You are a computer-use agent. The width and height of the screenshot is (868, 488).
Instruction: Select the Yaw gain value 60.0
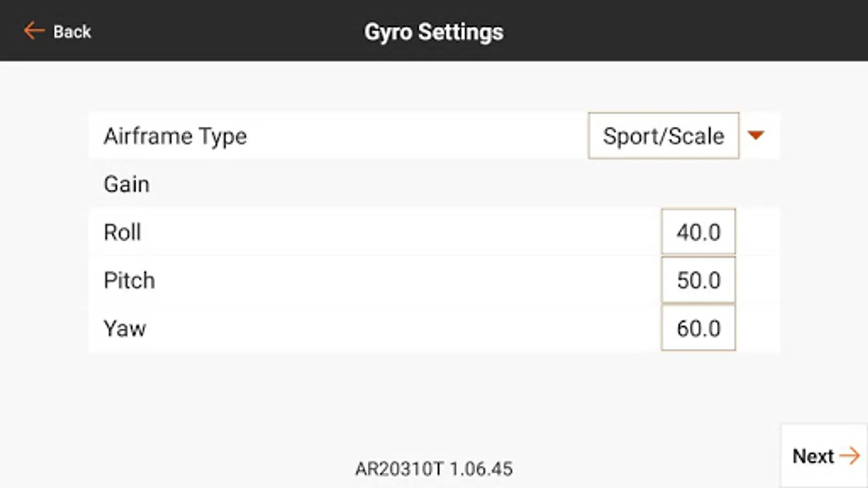698,328
